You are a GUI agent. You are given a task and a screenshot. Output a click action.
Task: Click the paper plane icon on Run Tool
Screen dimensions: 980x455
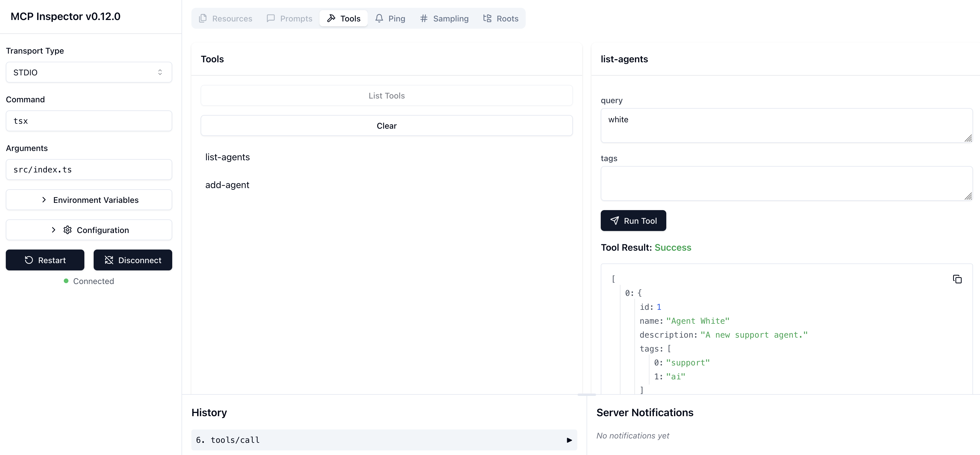coord(614,221)
